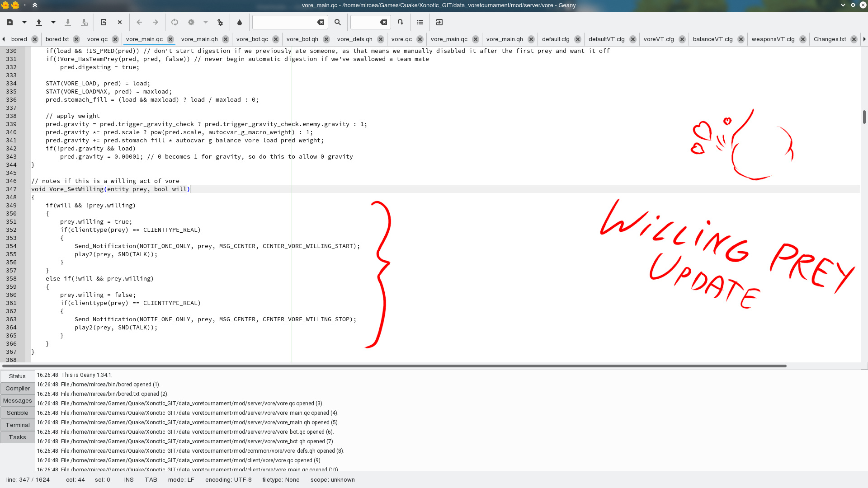The image size is (868, 488).
Task: Click the Revert/reload file icon
Action: (x=104, y=22)
